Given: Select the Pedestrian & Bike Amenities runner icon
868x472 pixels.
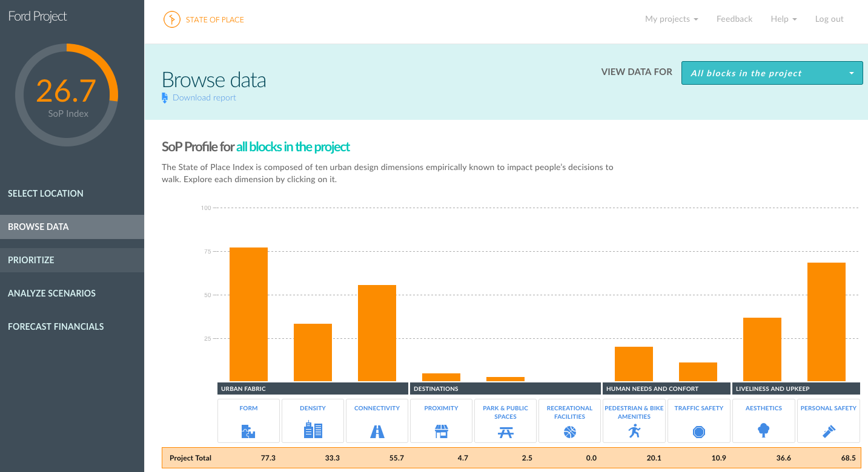Looking at the screenshot, I should point(634,431).
